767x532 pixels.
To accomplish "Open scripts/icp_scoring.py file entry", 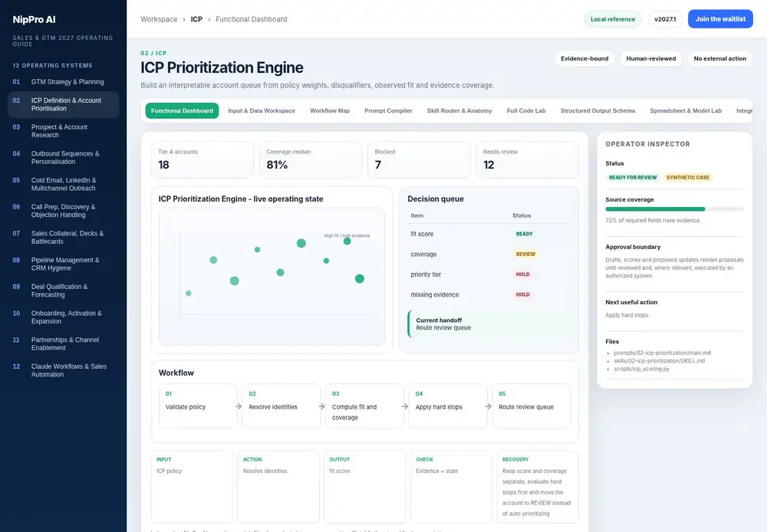I will pyautogui.click(x=641, y=369).
